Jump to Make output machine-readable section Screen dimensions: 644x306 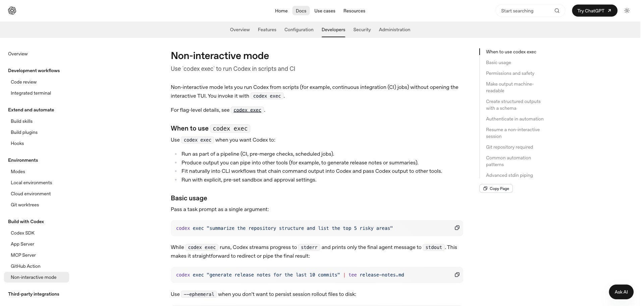(x=510, y=87)
